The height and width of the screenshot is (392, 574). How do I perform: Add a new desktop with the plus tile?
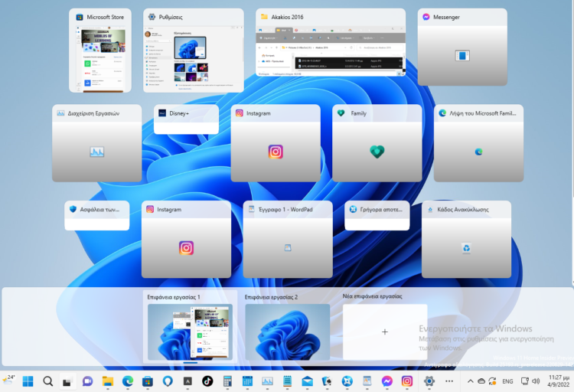coord(385,332)
